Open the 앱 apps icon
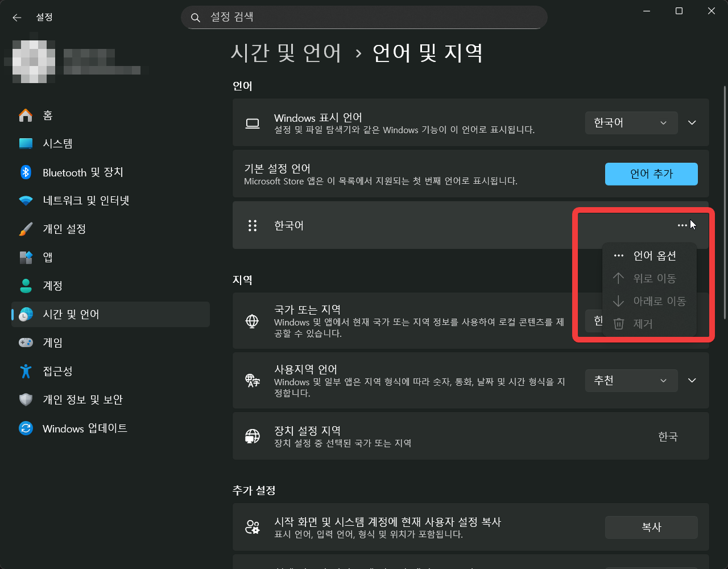728x569 pixels. click(x=26, y=257)
